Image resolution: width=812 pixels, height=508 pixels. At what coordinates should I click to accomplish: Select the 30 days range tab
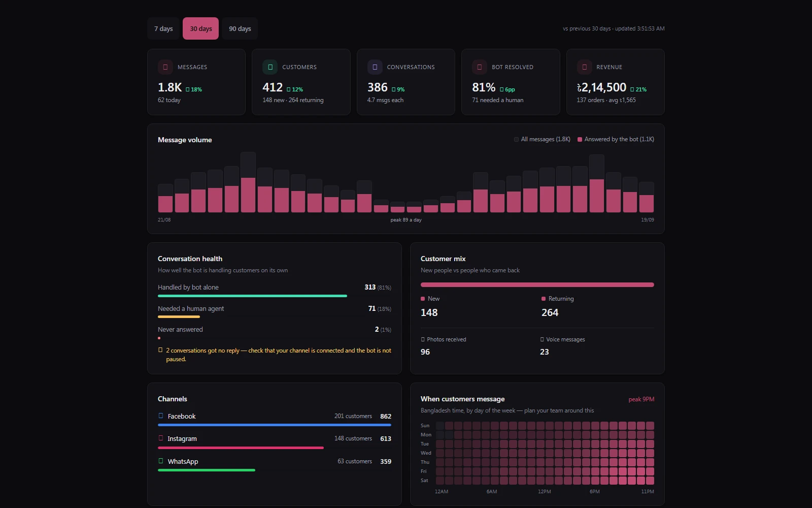coord(201,28)
